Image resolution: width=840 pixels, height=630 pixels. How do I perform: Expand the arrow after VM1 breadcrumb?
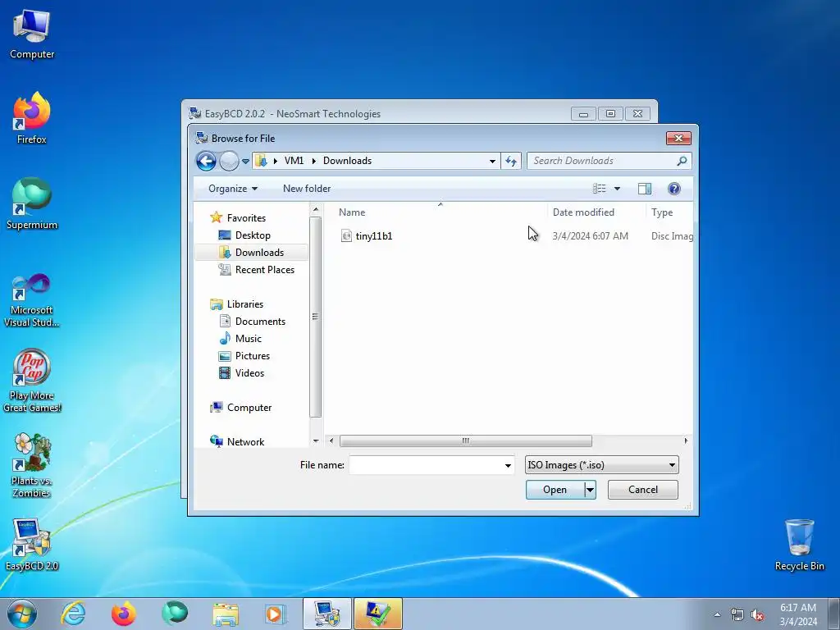click(314, 161)
